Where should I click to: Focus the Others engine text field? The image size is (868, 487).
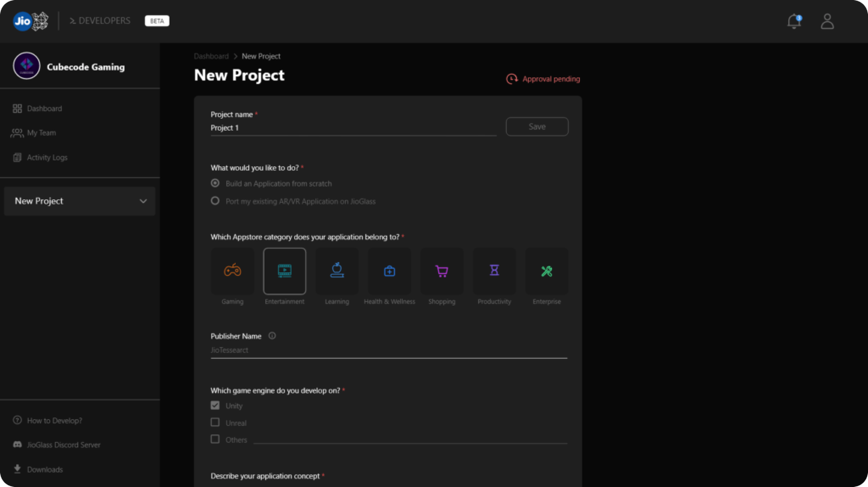click(x=410, y=439)
